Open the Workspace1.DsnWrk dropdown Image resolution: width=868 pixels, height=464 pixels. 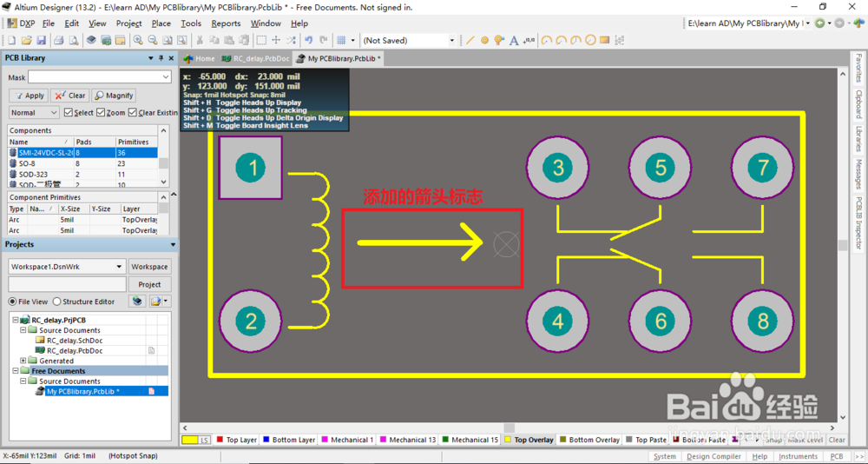click(x=118, y=267)
